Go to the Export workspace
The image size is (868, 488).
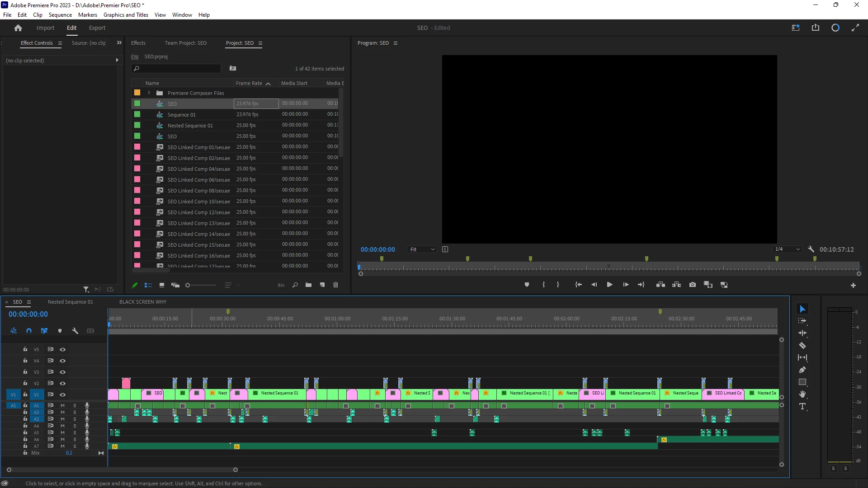pos(97,28)
